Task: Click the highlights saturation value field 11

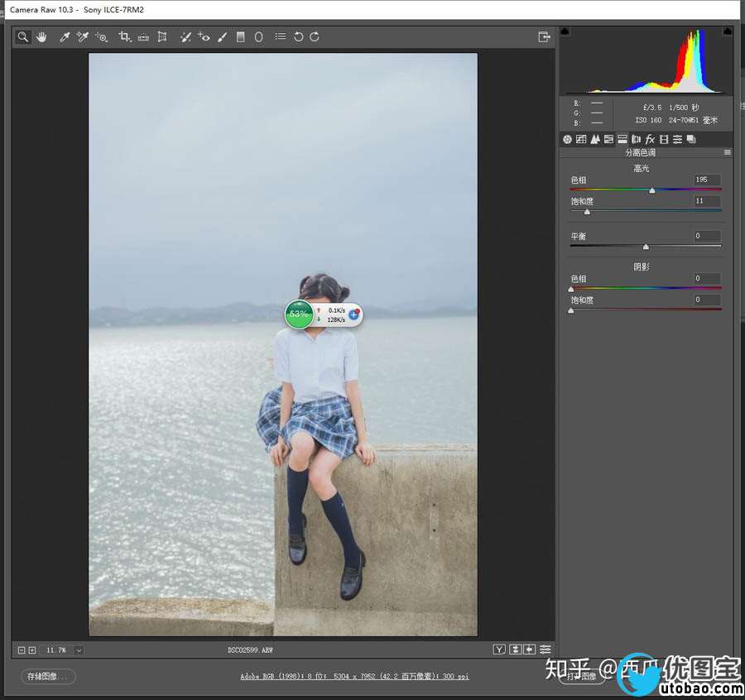Action: pos(707,201)
